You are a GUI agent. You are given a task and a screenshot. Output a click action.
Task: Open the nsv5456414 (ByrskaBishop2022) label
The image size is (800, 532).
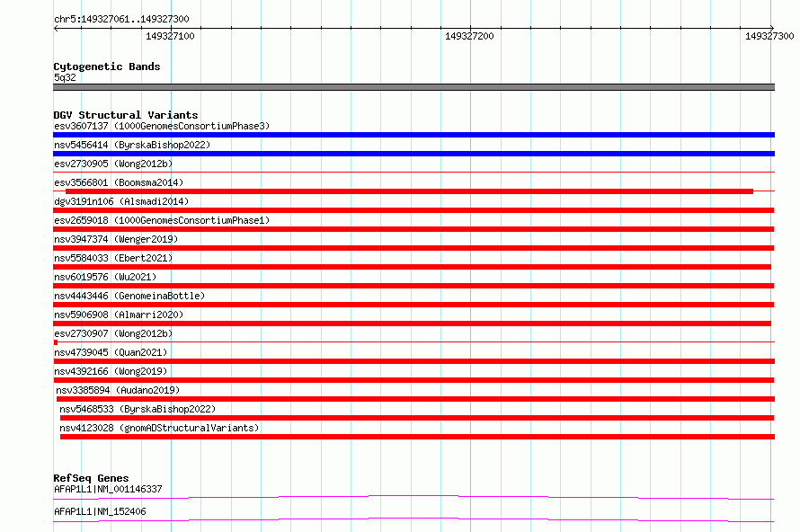tap(132, 145)
